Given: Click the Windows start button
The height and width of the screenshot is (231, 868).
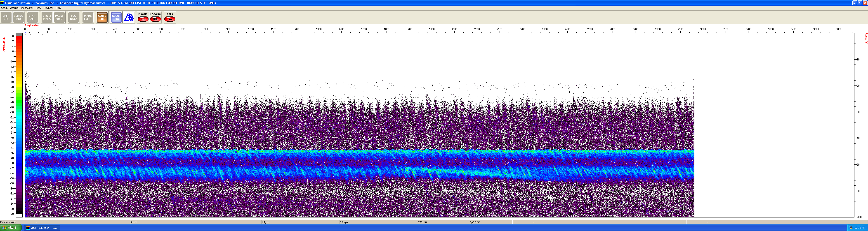Looking at the screenshot, I should [11, 228].
